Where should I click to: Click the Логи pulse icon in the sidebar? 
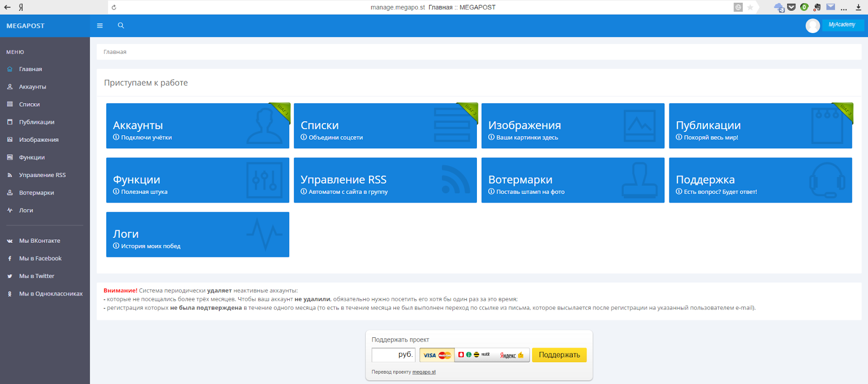(10, 210)
